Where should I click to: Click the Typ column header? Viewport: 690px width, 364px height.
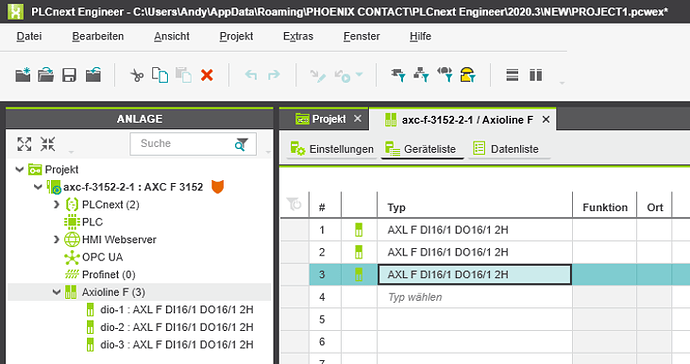[474, 207]
